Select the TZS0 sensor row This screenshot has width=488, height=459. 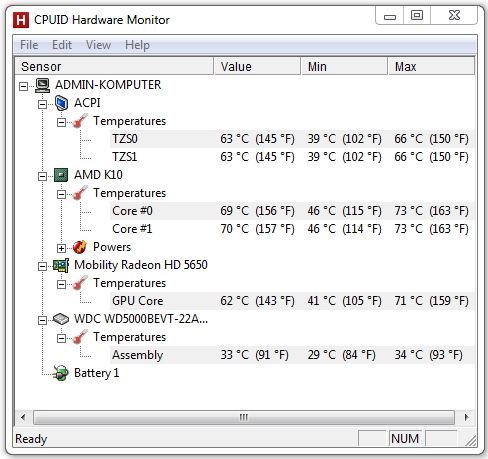292,139
